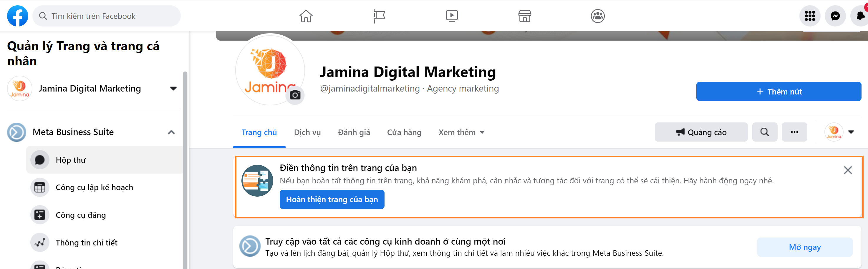Open the Groups icon
Image resolution: width=868 pixels, height=269 pixels.
point(597,16)
